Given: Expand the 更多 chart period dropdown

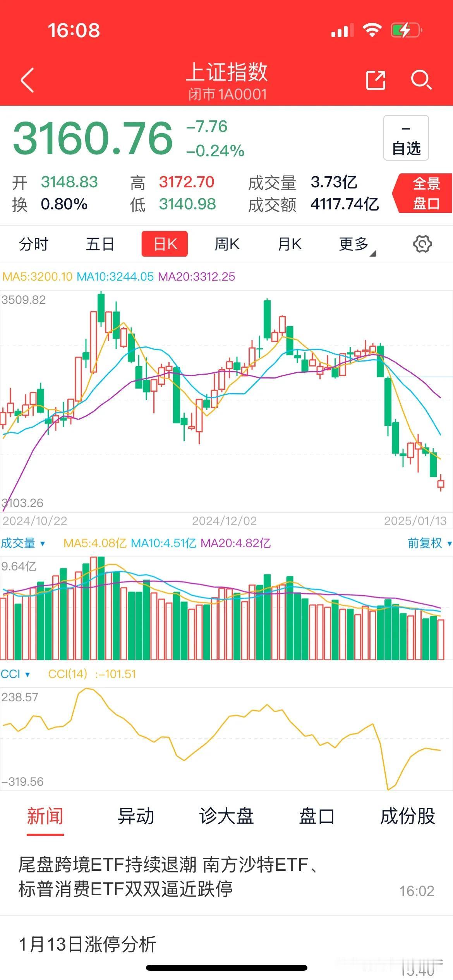Looking at the screenshot, I should (357, 245).
